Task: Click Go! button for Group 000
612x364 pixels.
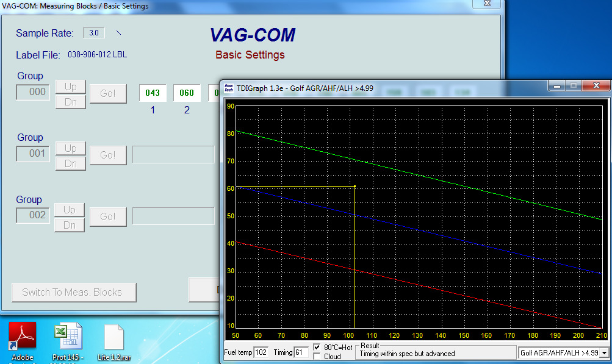Action: point(108,93)
